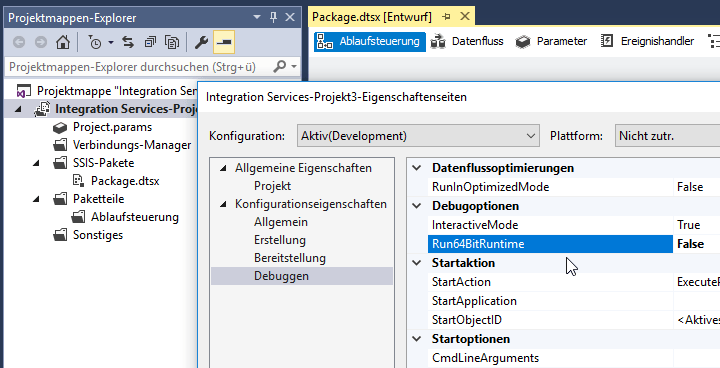Open properties via the wrench icon

pyautogui.click(x=201, y=42)
